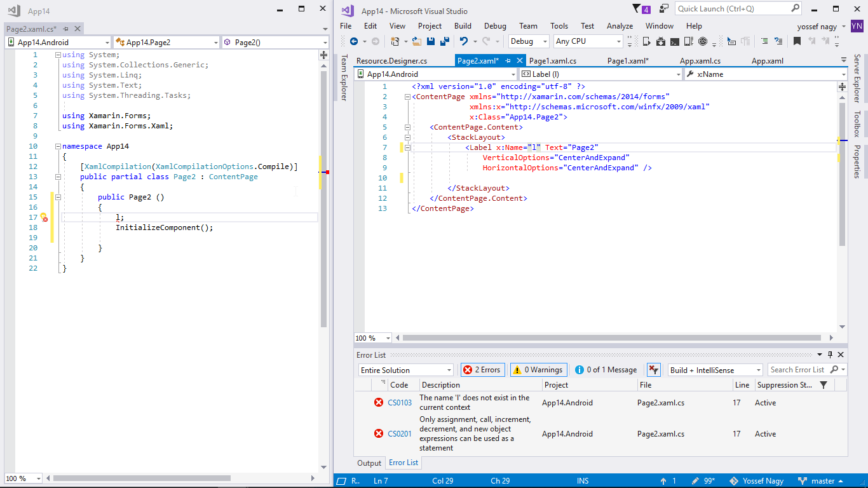This screenshot has height=488, width=868.
Task: Click the bookmark toolbar icon
Action: 797,41
